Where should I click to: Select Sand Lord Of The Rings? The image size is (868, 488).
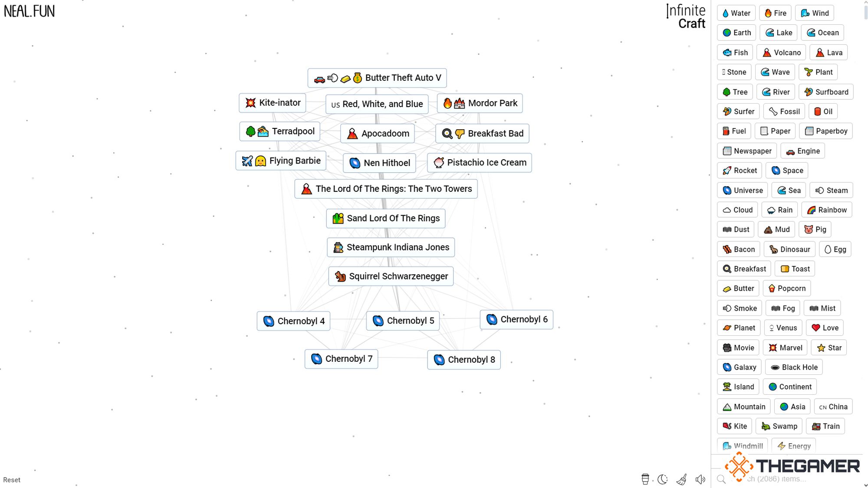pyautogui.click(x=386, y=219)
